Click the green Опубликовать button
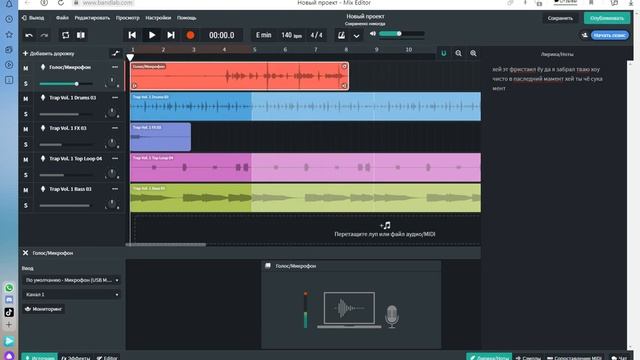 607,18
